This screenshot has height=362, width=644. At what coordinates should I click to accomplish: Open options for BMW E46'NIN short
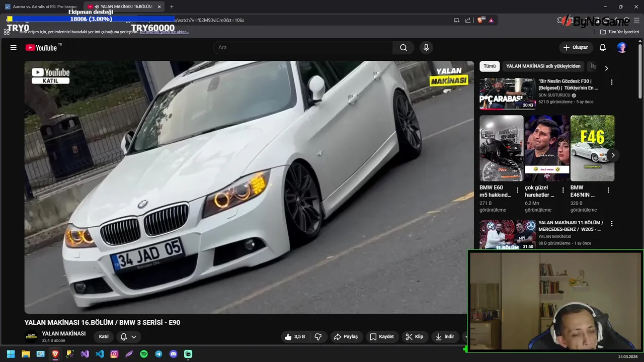[x=608, y=190]
